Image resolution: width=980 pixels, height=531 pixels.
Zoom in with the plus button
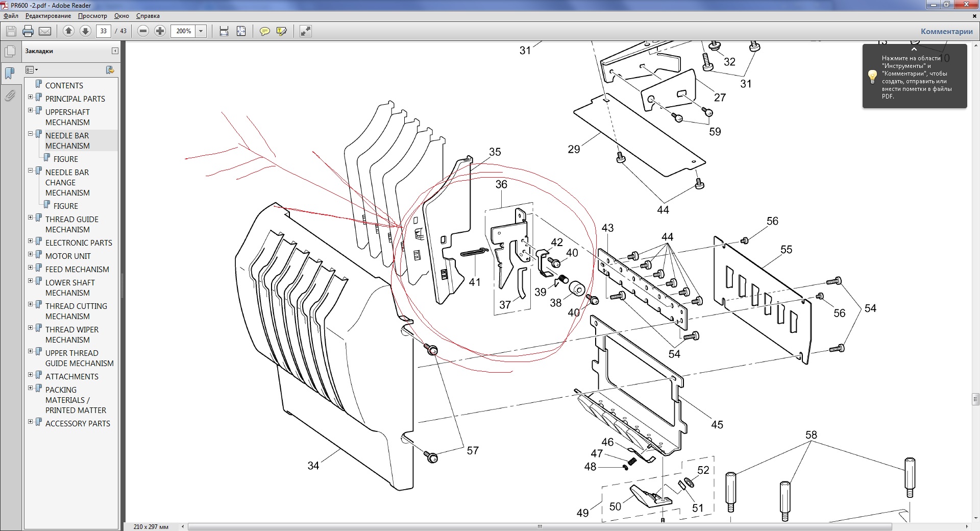coord(160,31)
